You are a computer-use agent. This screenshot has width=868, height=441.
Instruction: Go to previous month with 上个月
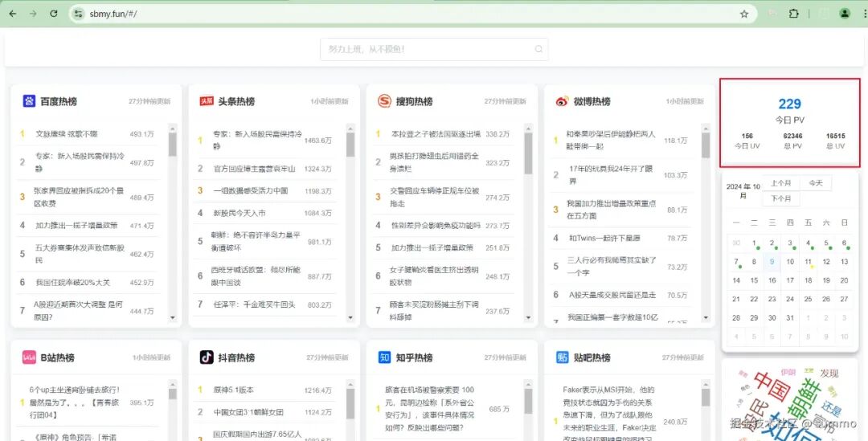(x=780, y=183)
